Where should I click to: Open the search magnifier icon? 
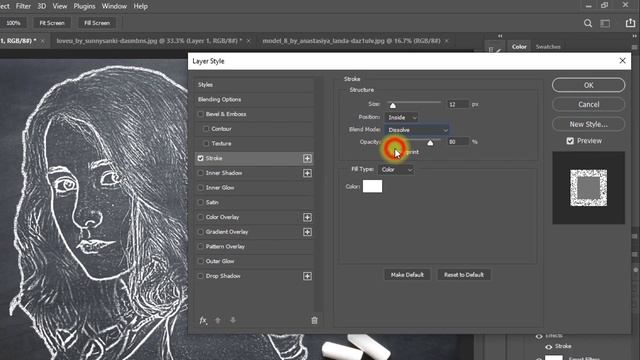(588, 23)
